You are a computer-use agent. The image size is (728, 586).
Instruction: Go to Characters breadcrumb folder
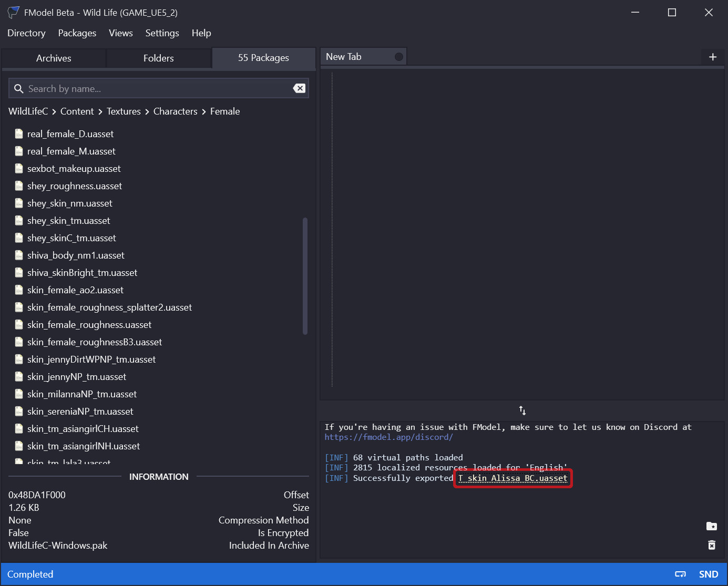pyautogui.click(x=175, y=111)
